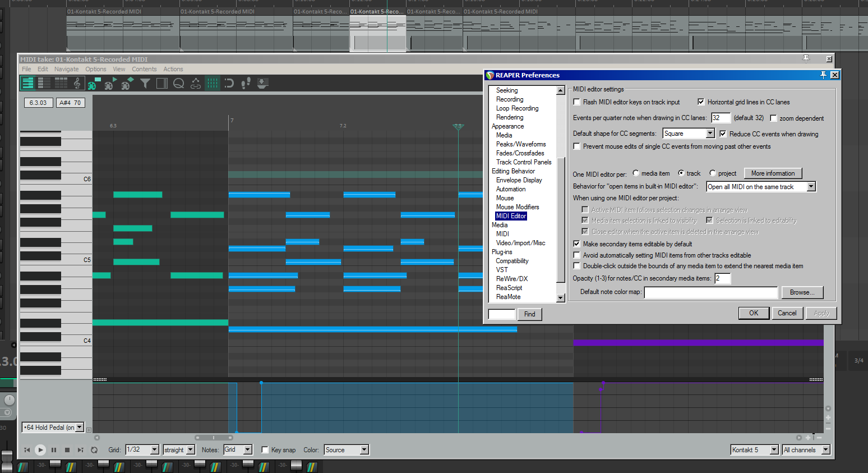Viewport: 868px width, 473px height.
Task: Select the color-by-track rectangle palette icon
Action: pos(94,84)
